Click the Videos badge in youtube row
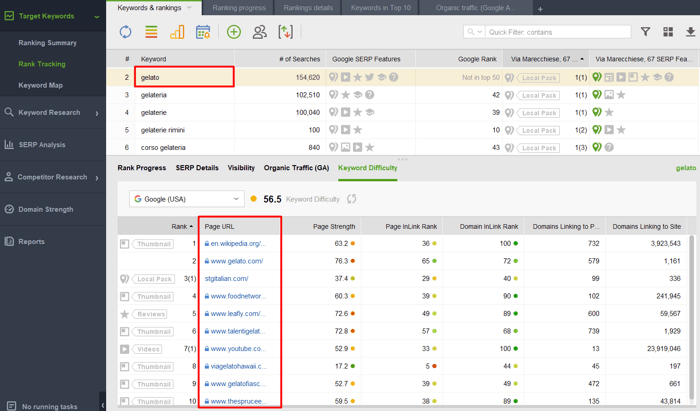Viewport: 700px width, 411px height. tap(148, 349)
